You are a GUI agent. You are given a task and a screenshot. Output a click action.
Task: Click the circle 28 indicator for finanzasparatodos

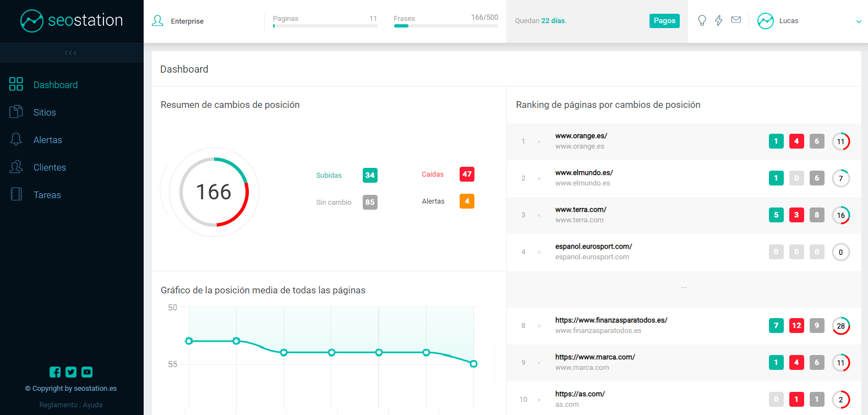tap(840, 326)
